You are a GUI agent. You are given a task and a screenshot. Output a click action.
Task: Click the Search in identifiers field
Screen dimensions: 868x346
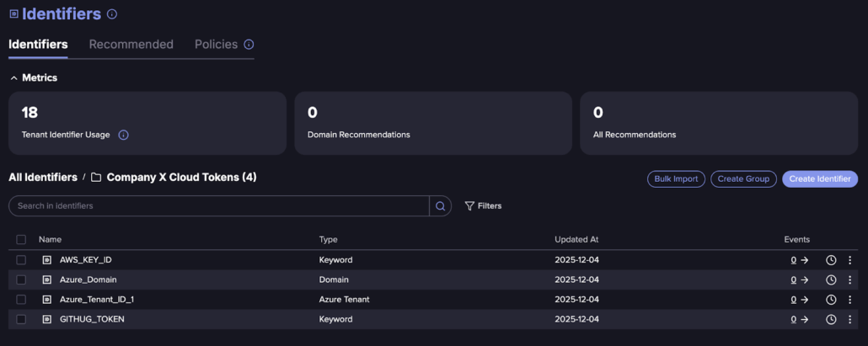click(219, 206)
